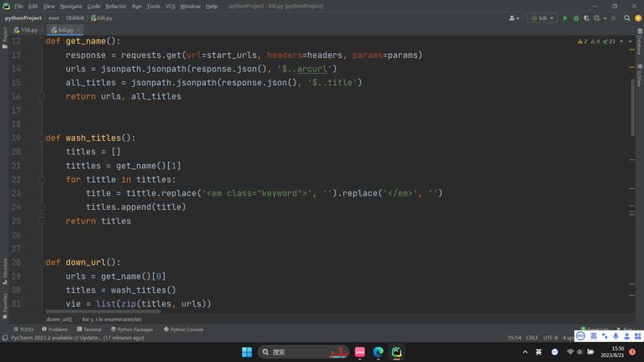This screenshot has height=362, width=644.
Task: Click the editor vertical scrollbar thumb
Action: coord(633,107)
